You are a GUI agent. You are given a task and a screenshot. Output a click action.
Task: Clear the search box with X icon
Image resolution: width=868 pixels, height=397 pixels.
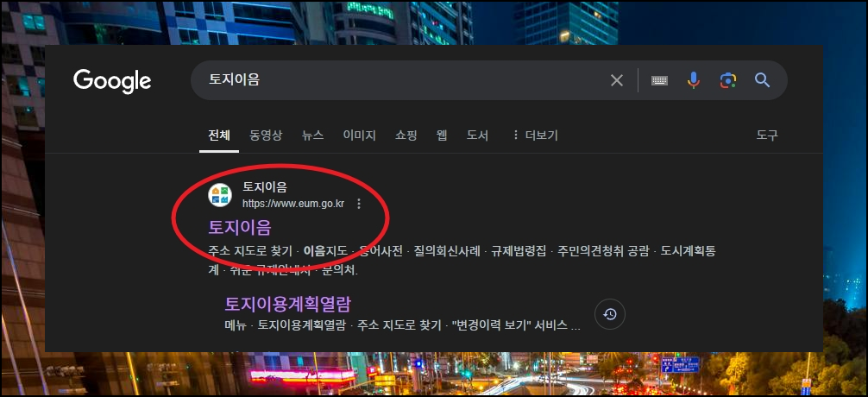click(x=616, y=80)
